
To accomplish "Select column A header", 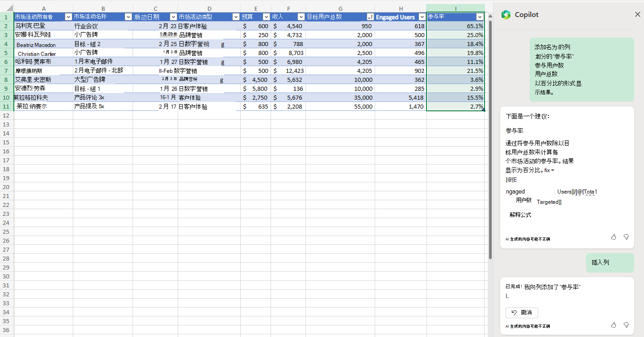I will [43, 8].
